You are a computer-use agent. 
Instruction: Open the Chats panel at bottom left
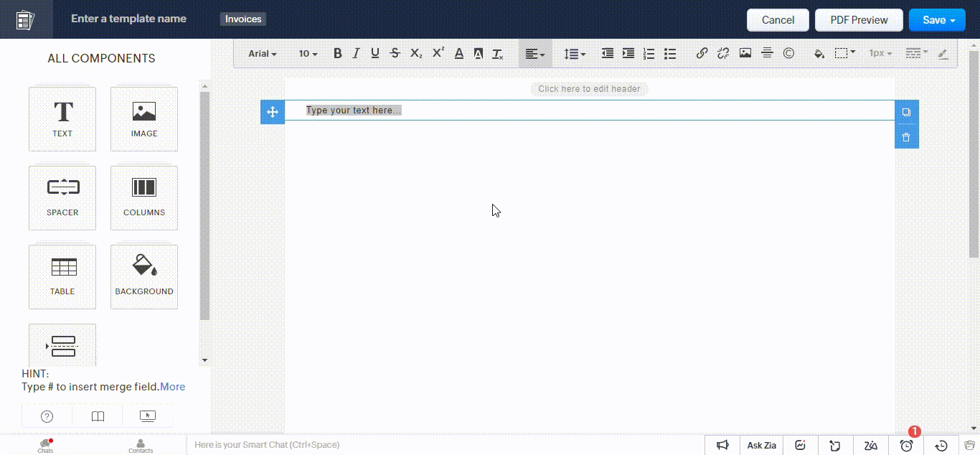coord(45,445)
